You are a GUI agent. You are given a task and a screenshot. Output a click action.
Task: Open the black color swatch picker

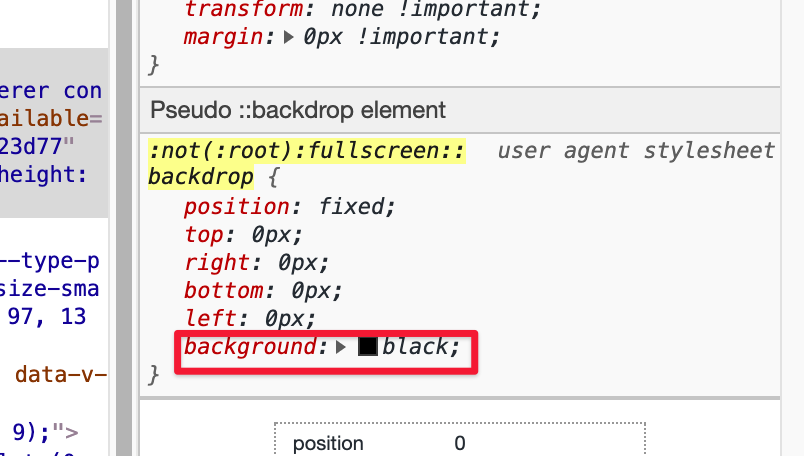(368, 347)
